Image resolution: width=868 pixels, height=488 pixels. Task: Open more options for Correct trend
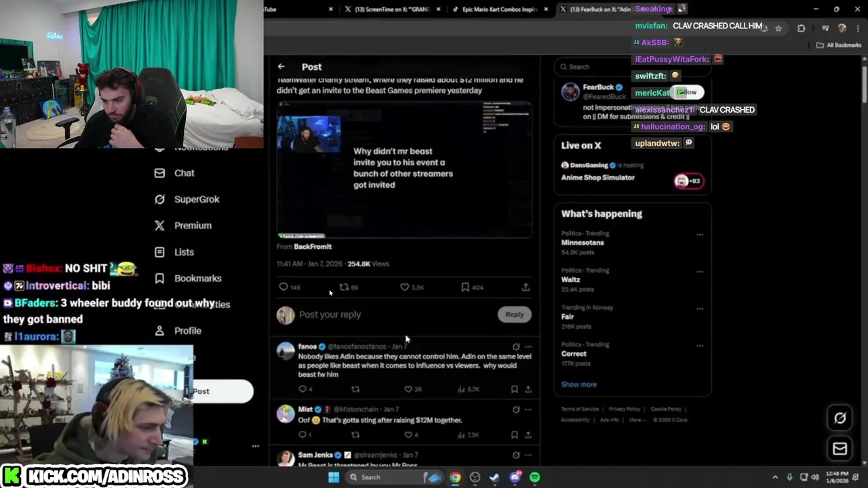[700, 346]
